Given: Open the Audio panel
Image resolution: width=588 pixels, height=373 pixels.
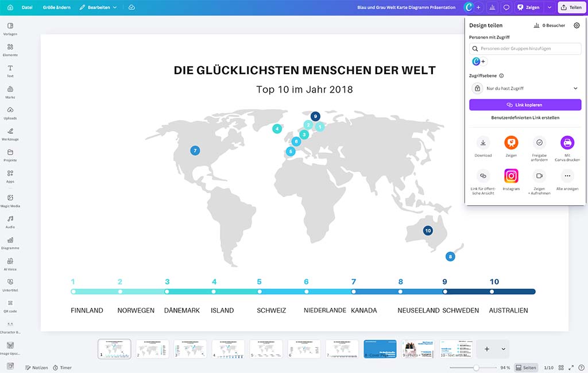Looking at the screenshot, I should coord(10,222).
